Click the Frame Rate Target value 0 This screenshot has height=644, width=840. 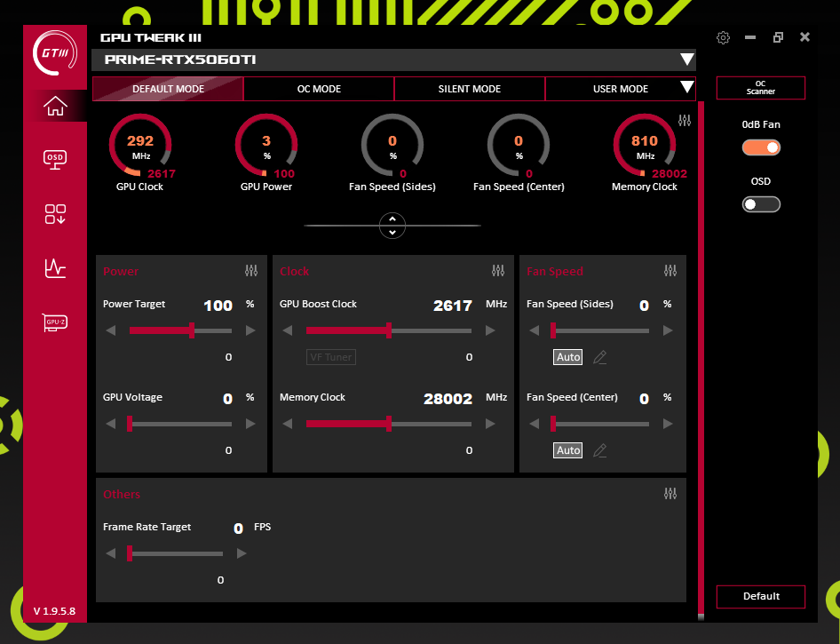pos(238,529)
